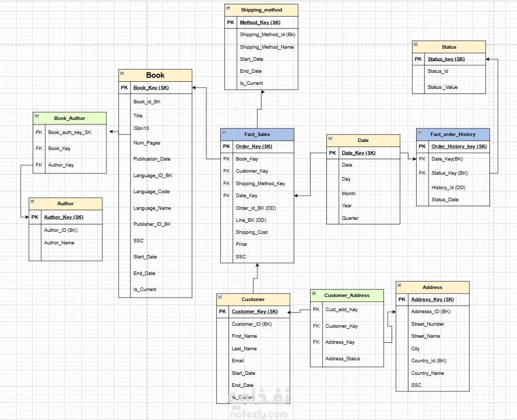Select the Book_Author title header

[70, 118]
